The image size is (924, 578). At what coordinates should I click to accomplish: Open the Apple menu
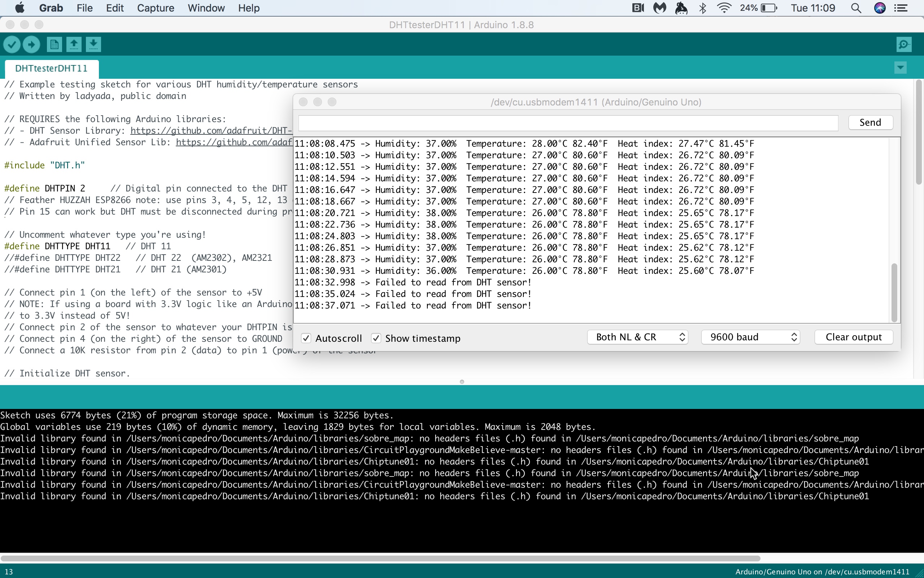click(19, 8)
